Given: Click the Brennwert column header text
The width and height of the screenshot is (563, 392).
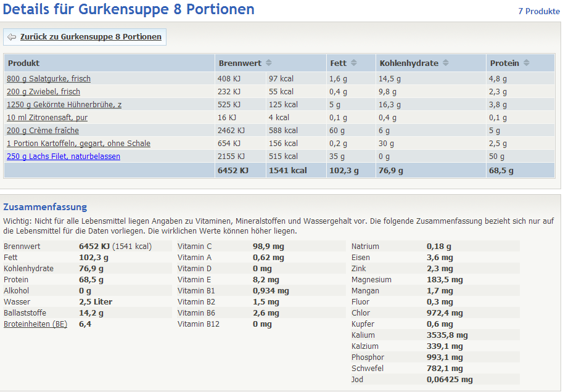Looking at the screenshot, I should [240, 63].
